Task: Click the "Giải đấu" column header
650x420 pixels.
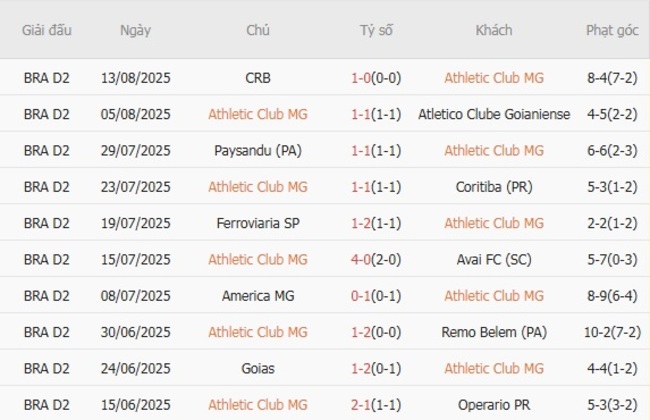Action: [47, 30]
